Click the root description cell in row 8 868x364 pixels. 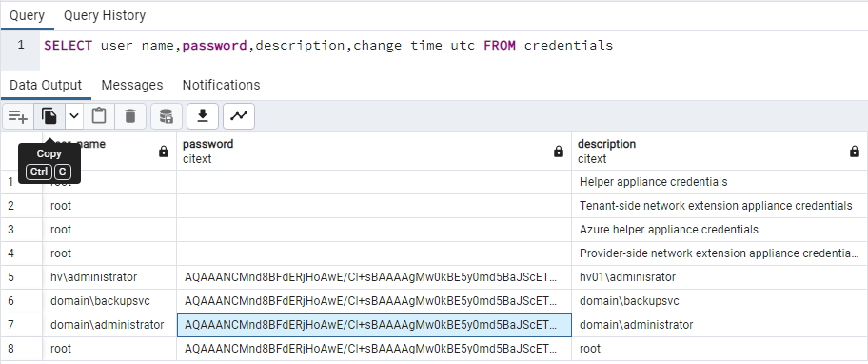tap(720, 349)
